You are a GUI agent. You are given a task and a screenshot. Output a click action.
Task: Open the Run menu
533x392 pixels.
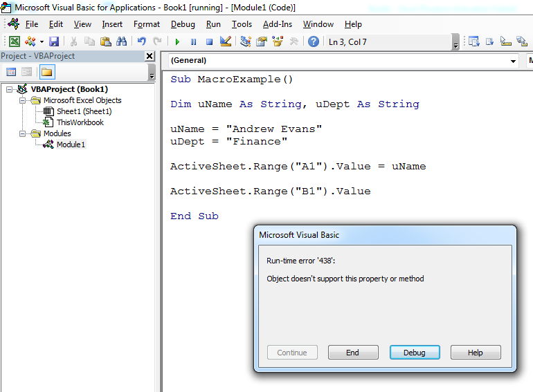pyautogui.click(x=213, y=24)
